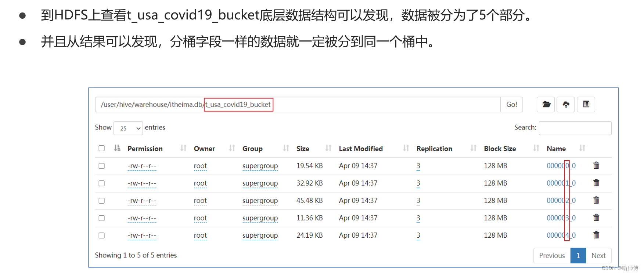Delete file 000004_0 with trash icon
This screenshot has width=644, height=274.
click(596, 235)
